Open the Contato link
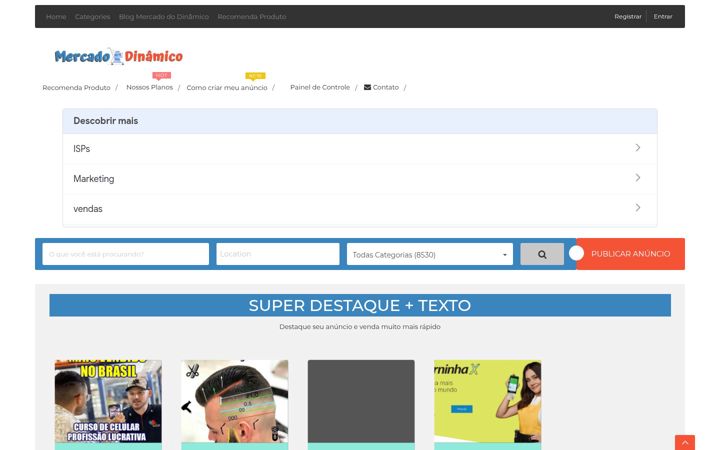The width and height of the screenshot is (720, 450). tap(386, 87)
